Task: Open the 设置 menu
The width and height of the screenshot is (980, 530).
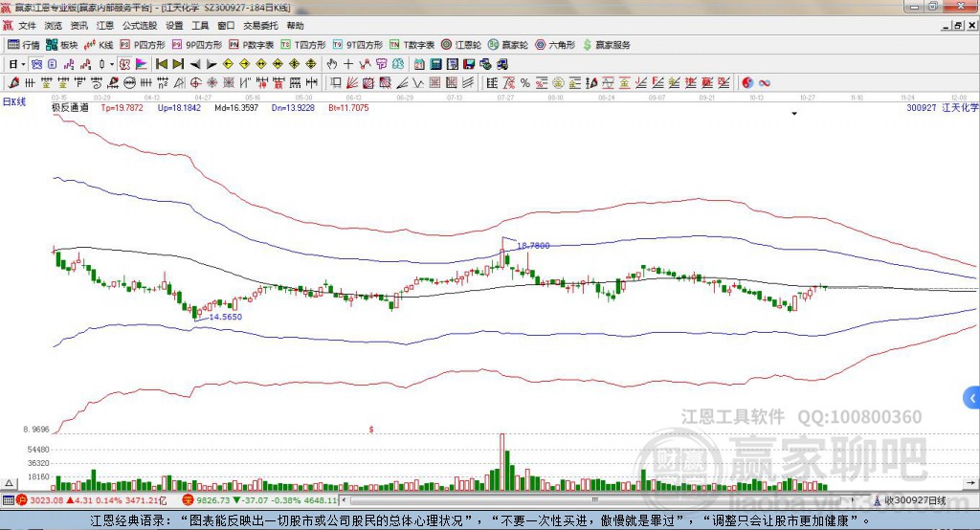Action: 174,26
